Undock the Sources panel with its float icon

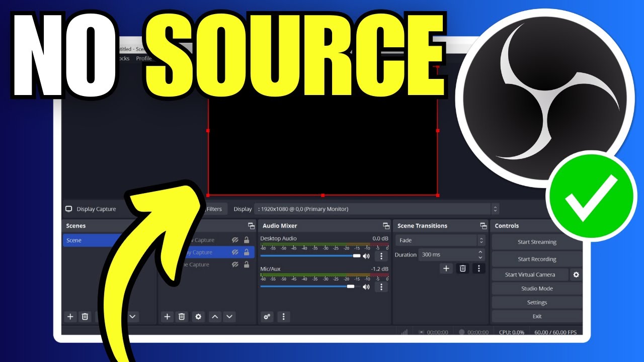coord(251,226)
